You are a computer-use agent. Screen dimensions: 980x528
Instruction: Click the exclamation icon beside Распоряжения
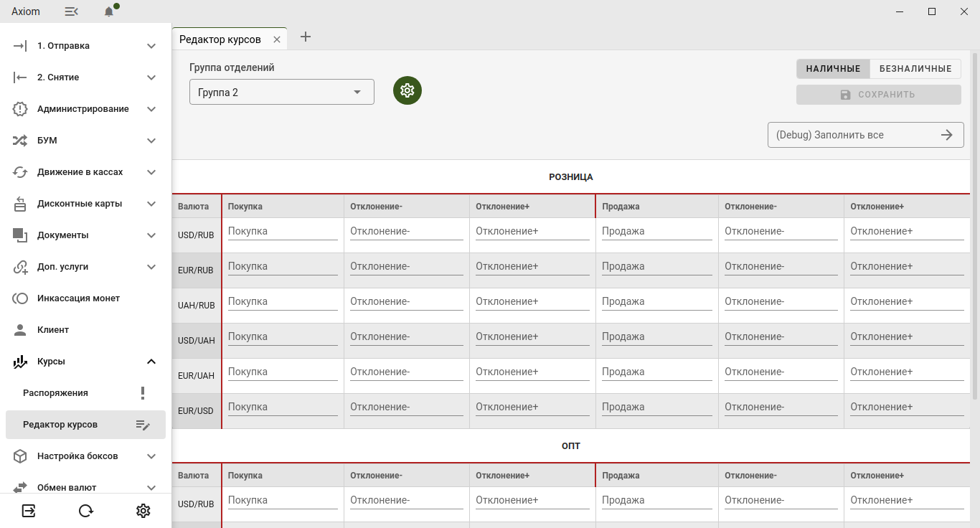143,393
